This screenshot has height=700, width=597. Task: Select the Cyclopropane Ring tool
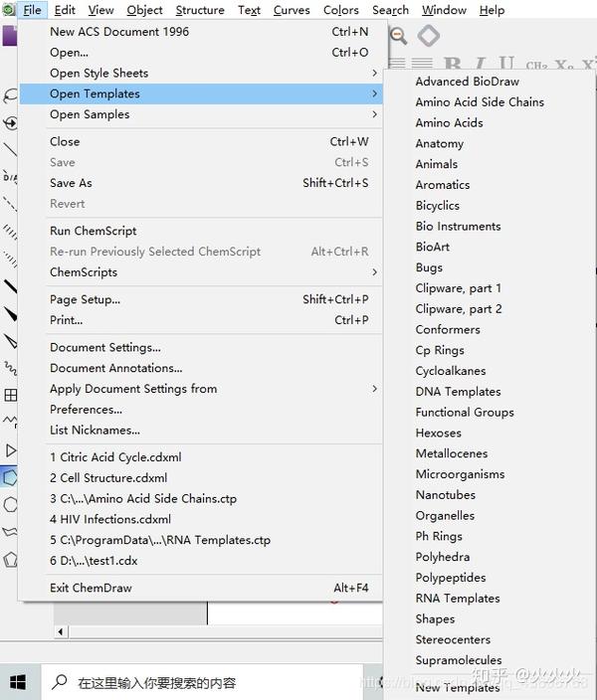[10, 450]
